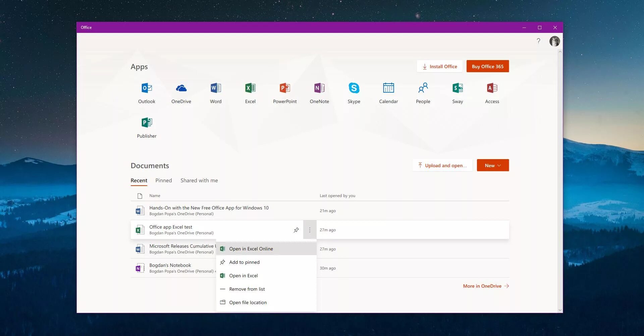Open the Word app icon
This screenshot has height=336, width=644.
(216, 88)
